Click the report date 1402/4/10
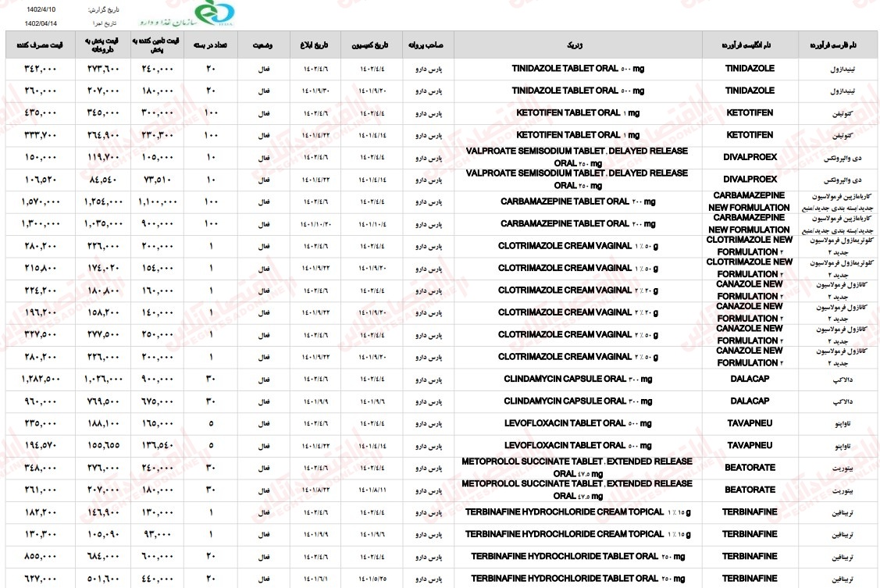 (x=40, y=10)
